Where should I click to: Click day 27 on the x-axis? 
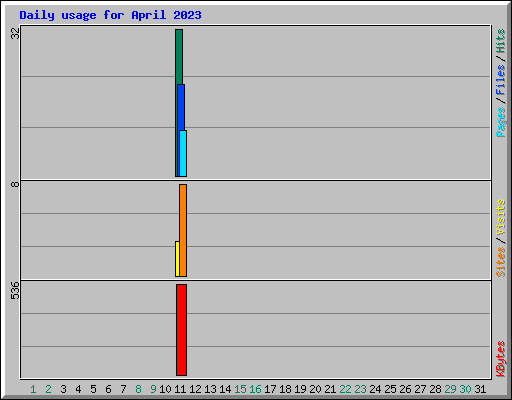[420, 389]
